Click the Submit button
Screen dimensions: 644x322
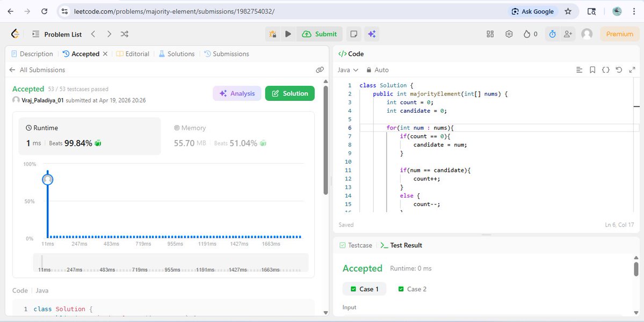(320, 34)
